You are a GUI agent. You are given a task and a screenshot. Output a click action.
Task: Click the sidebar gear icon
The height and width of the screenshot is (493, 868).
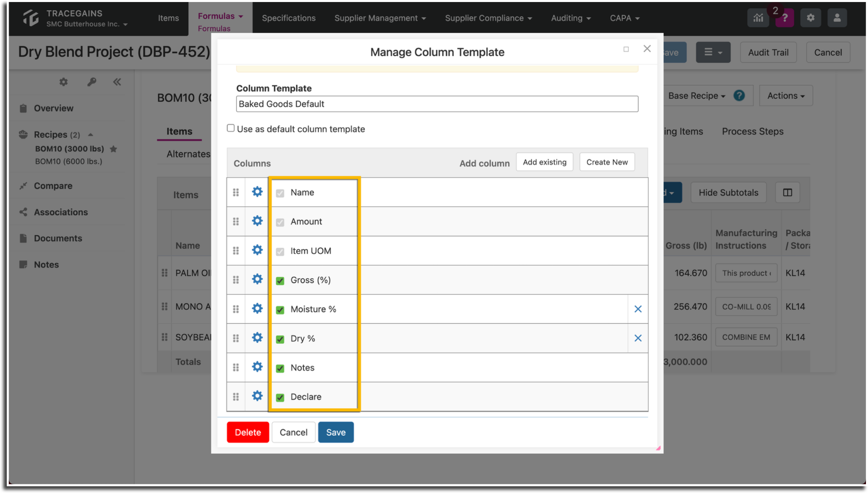pyautogui.click(x=63, y=82)
